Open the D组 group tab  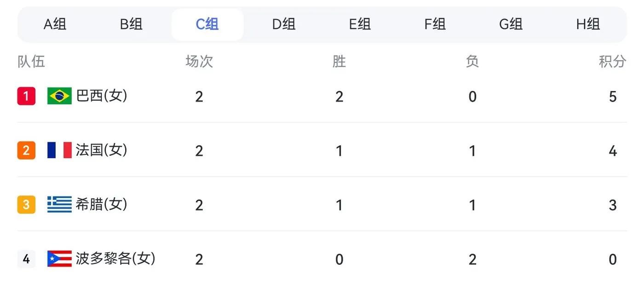click(284, 24)
